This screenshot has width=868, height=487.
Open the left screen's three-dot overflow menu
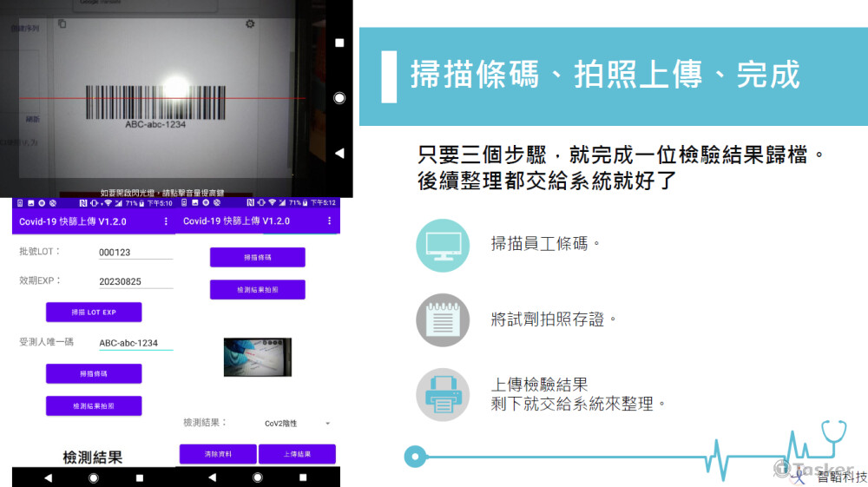coord(166,221)
